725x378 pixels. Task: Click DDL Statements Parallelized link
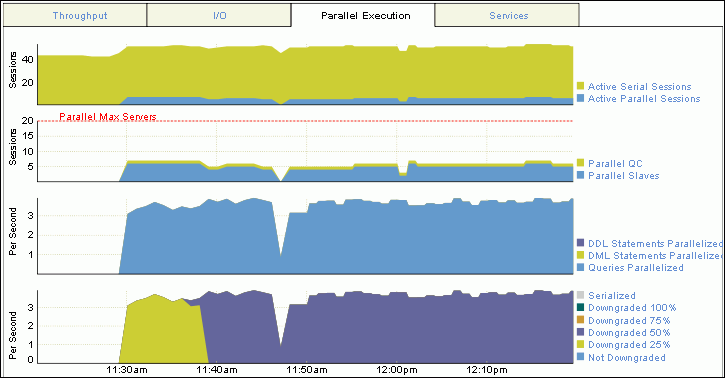655,244
